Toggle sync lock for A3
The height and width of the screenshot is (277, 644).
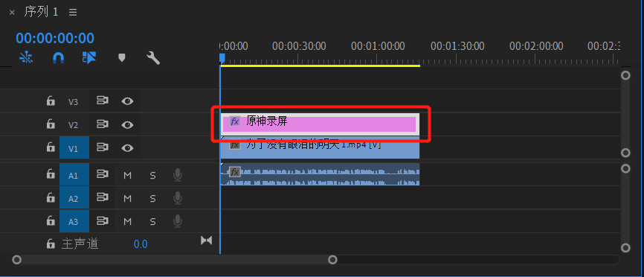coord(103,221)
